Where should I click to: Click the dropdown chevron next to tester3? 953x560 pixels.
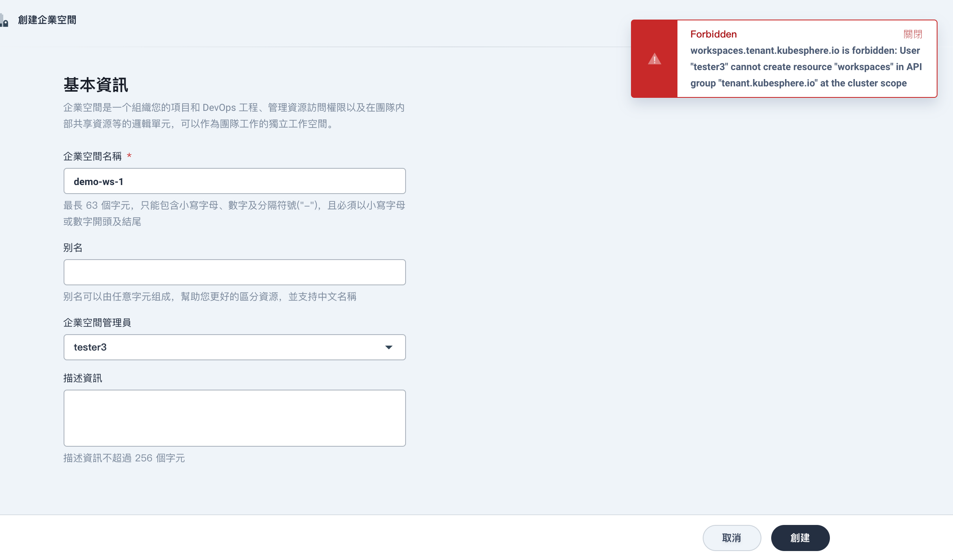click(389, 347)
